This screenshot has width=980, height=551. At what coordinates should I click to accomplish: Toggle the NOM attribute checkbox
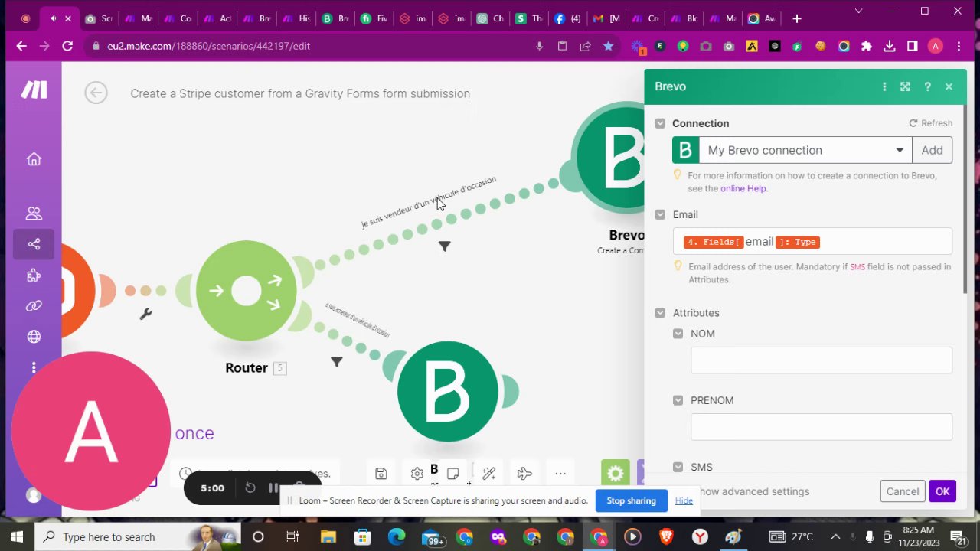678,334
